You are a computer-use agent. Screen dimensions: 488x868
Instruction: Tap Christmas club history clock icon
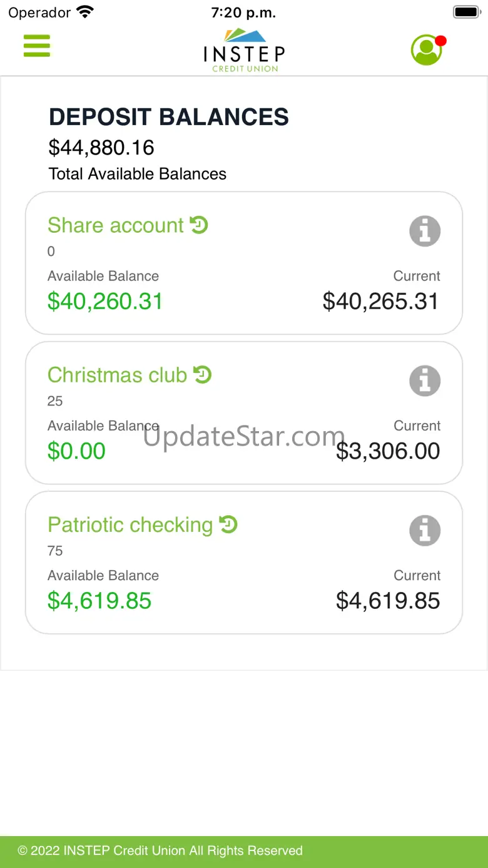[x=203, y=374]
